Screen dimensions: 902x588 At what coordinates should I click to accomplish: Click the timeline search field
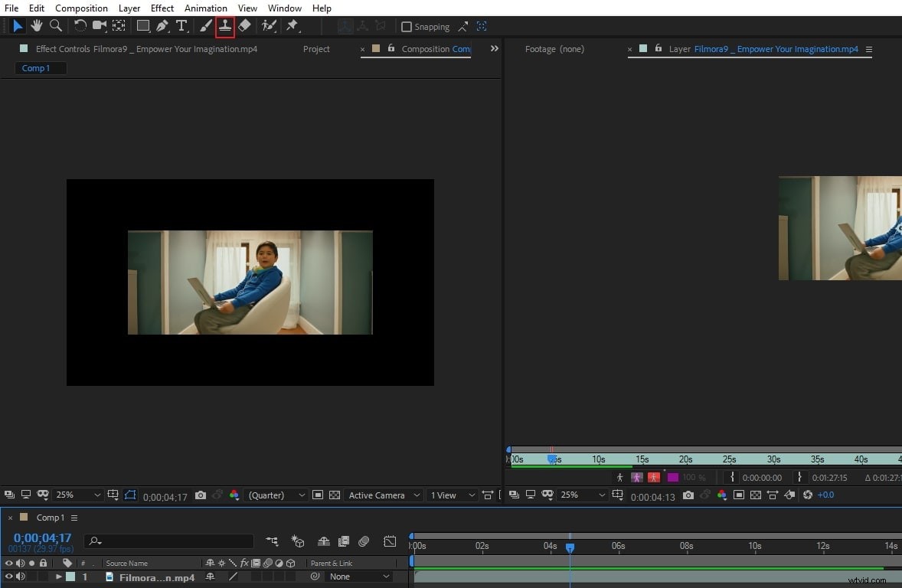pos(168,541)
